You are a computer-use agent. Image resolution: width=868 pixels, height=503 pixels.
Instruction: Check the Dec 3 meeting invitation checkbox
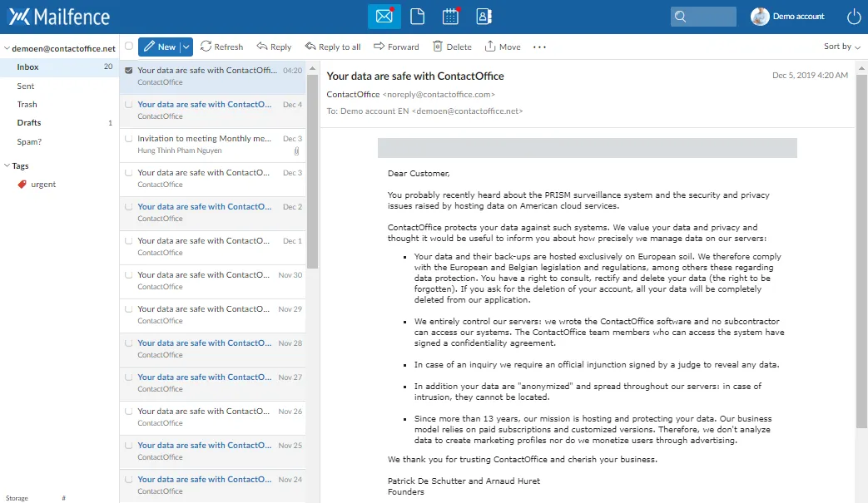pos(128,139)
